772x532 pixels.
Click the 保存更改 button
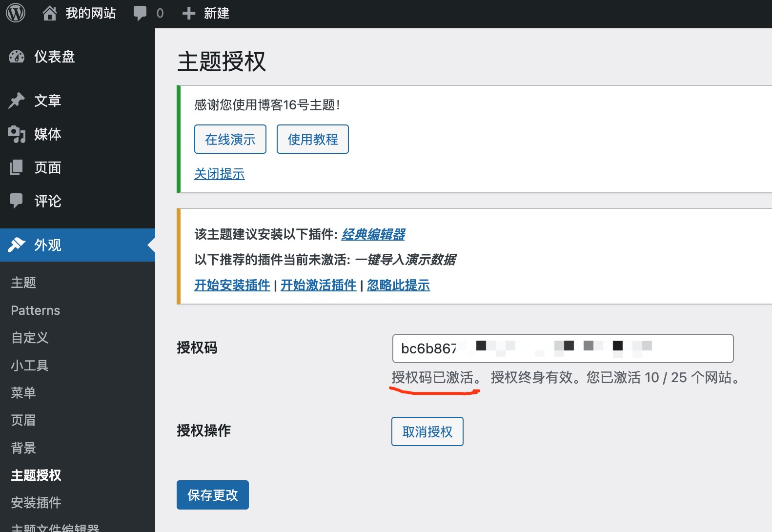[213, 495]
